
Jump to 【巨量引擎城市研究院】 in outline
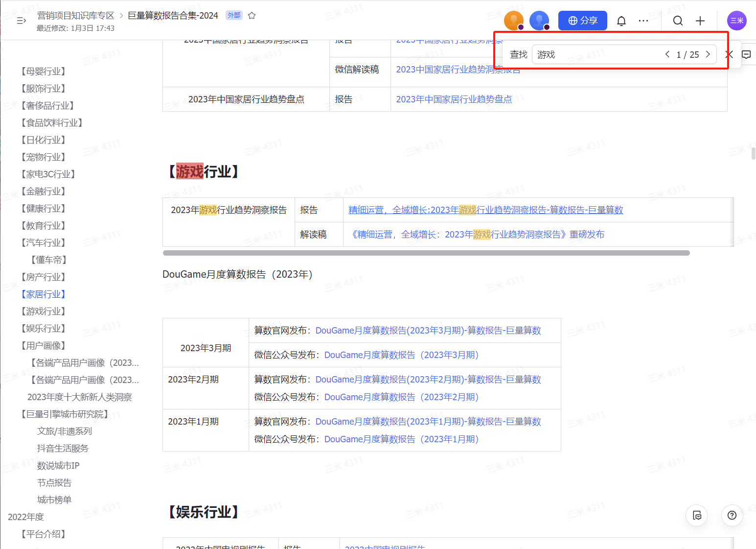click(64, 414)
